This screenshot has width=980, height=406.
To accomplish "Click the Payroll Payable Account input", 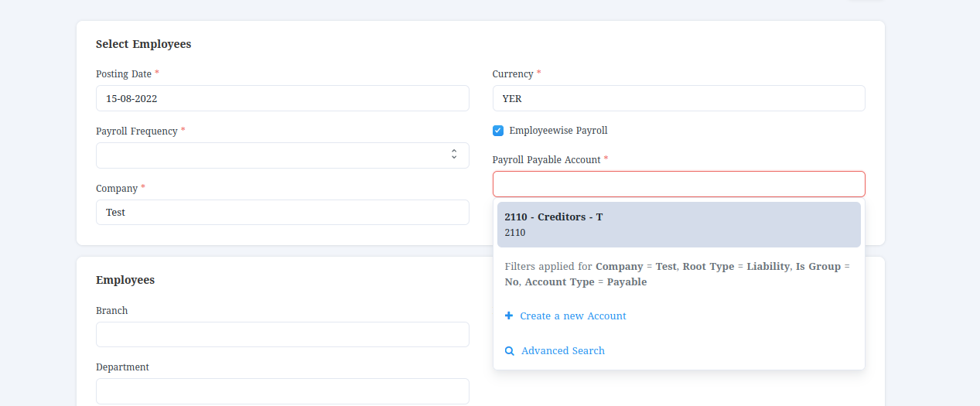I will click(678, 184).
